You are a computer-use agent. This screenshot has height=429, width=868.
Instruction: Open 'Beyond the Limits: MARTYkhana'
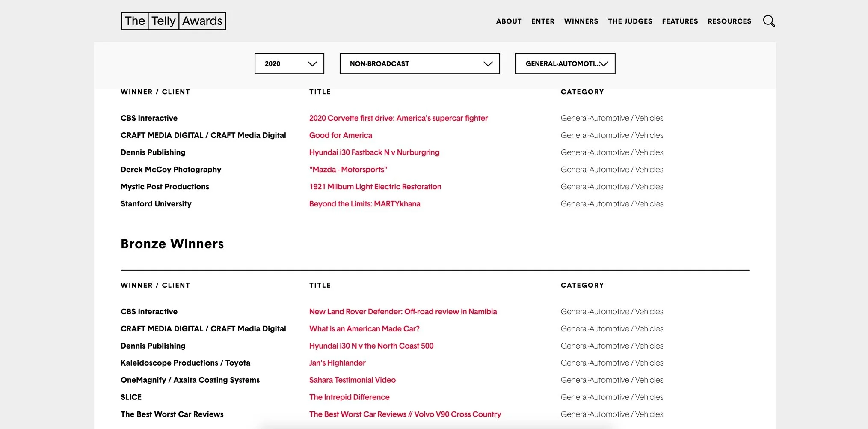[x=364, y=204]
